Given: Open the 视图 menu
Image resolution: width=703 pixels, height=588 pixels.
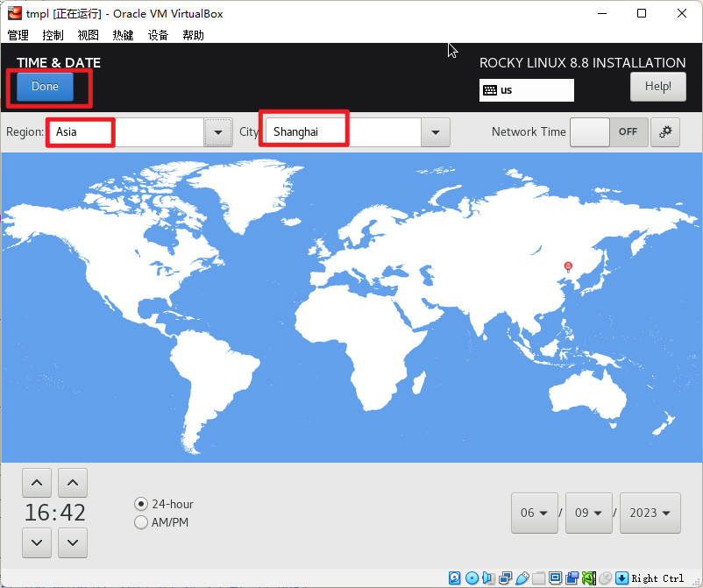Looking at the screenshot, I should coord(88,35).
